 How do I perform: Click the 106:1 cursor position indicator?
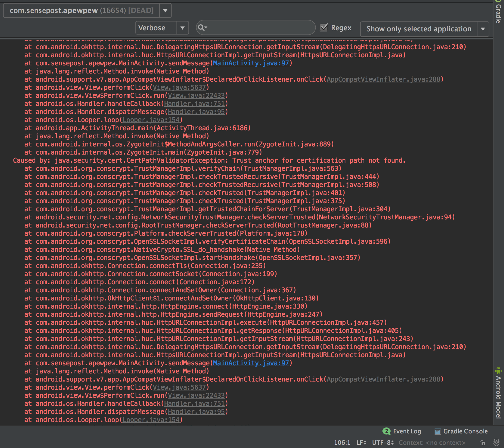pyautogui.click(x=342, y=443)
